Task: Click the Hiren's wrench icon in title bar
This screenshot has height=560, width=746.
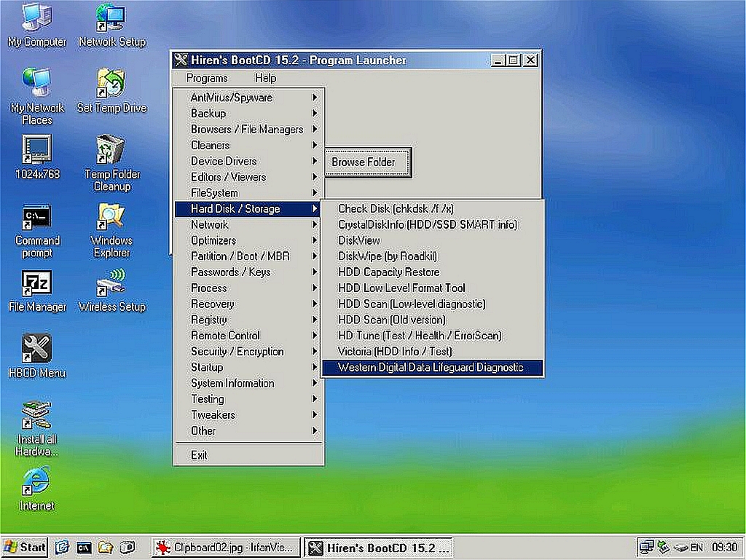Action: tap(181, 60)
